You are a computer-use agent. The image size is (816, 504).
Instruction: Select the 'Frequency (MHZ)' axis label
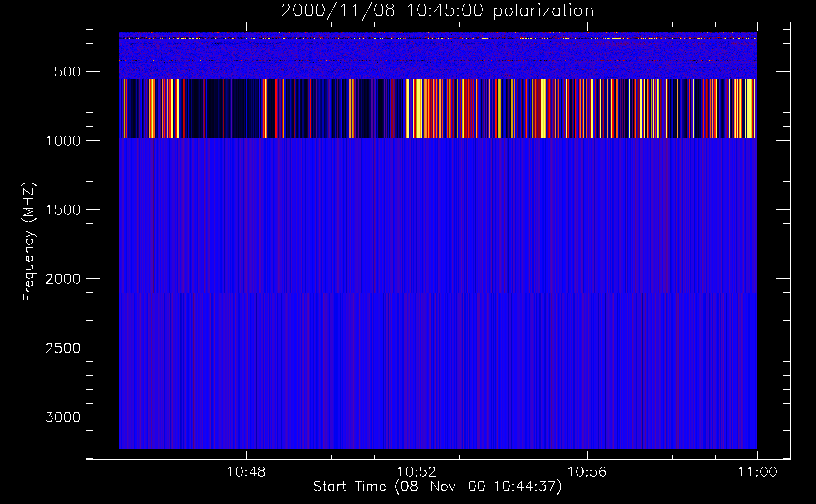(29, 242)
